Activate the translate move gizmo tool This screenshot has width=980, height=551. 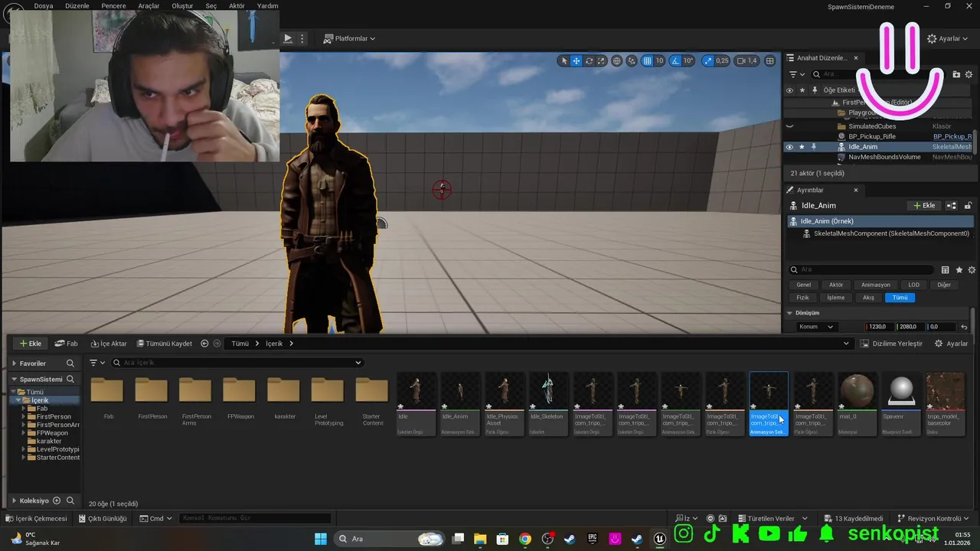tap(577, 60)
